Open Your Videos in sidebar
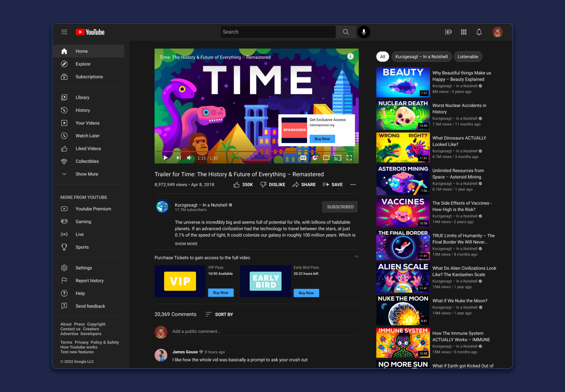The width and height of the screenshot is (565, 392). 88,123
